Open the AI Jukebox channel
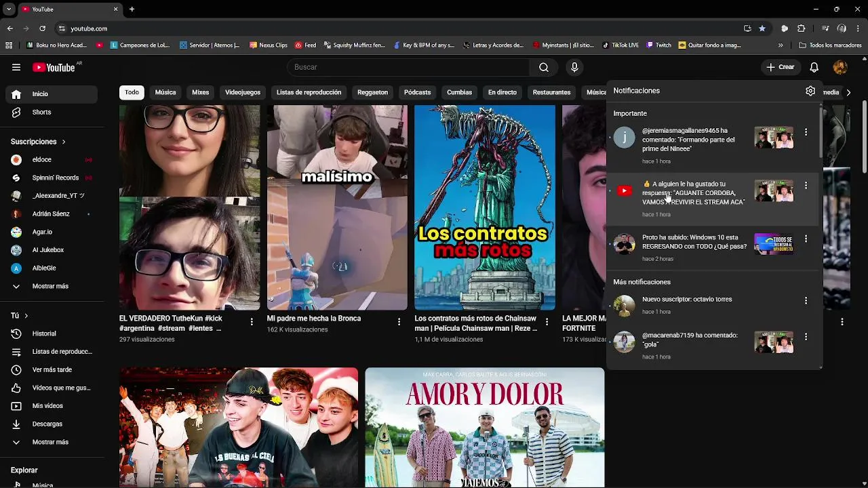 52,250
